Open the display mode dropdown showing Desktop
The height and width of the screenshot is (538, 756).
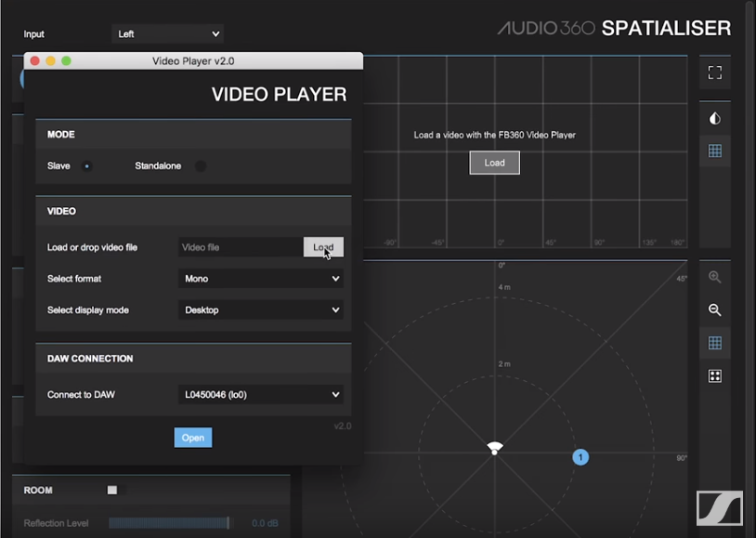coord(261,309)
